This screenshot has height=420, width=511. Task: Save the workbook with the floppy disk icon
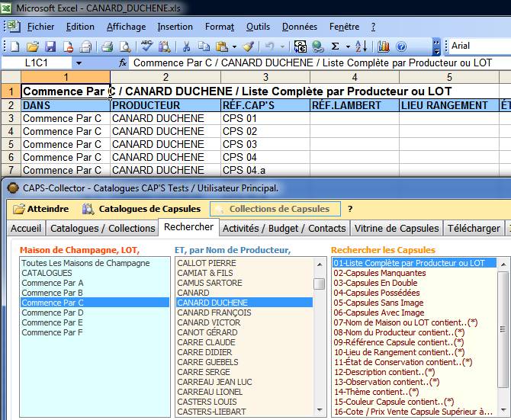point(50,47)
